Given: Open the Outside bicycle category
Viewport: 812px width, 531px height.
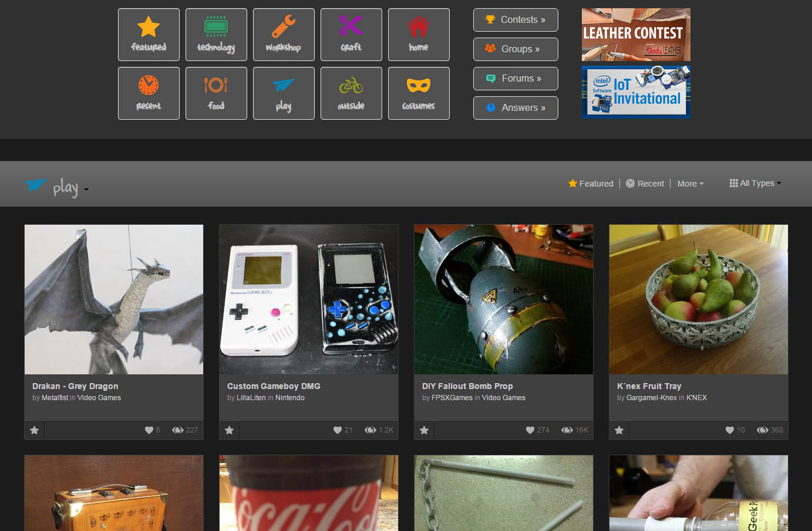Looking at the screenshot, I should pos(351,93).
